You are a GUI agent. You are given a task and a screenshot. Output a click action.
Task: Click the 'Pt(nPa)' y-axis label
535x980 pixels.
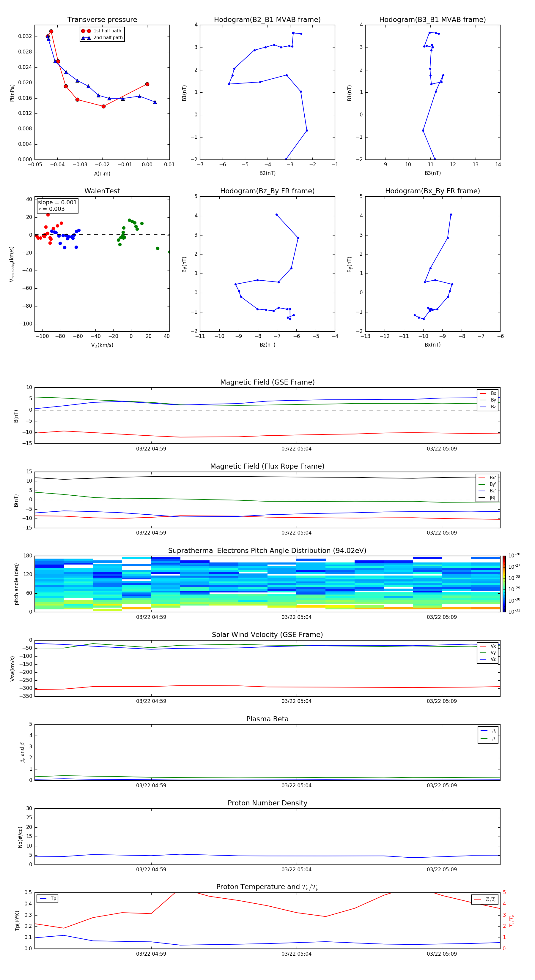[12, 93]
